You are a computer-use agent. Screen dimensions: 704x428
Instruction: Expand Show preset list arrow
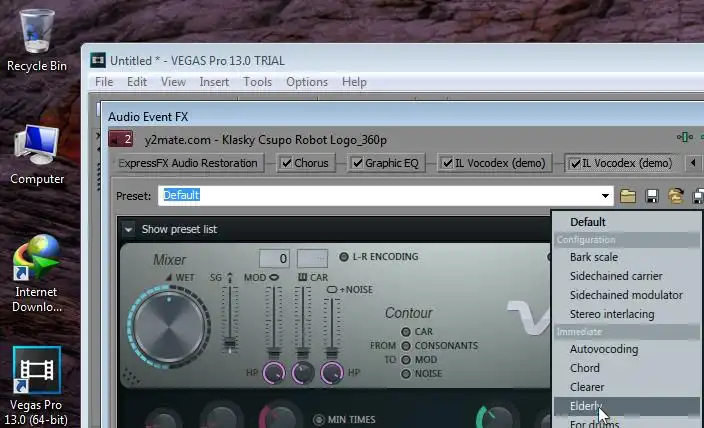(x=128, y=229)
